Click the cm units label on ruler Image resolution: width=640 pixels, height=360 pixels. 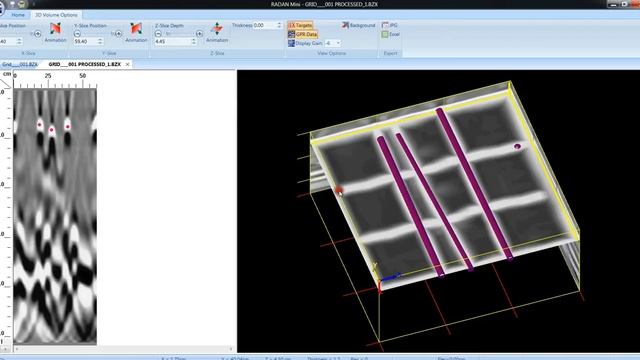pos(7,74)
